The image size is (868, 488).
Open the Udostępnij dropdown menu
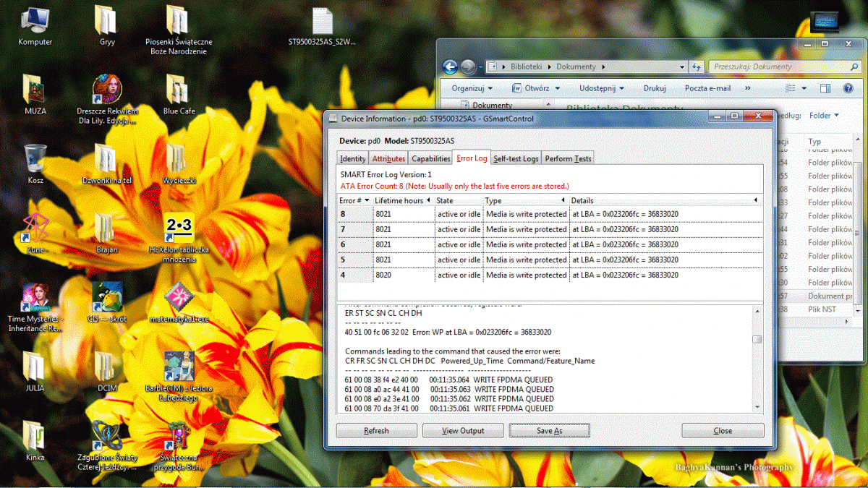coord(600,88)
